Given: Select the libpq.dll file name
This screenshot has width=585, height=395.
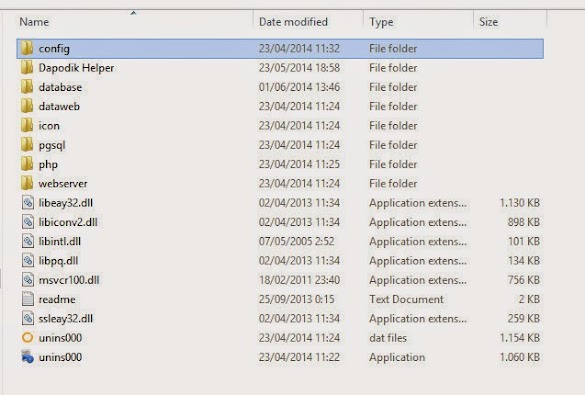Looking at the screenshot, I should [x=59, y=261].
